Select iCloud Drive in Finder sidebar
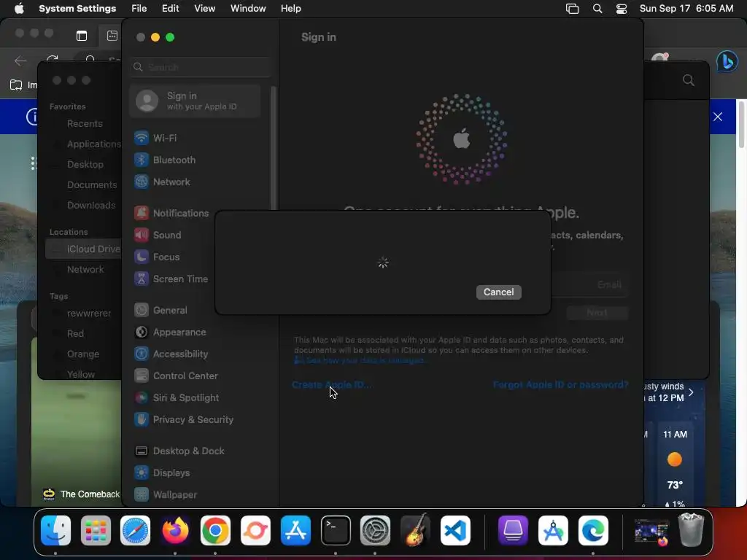747x560 pixels. coord(83,249)
